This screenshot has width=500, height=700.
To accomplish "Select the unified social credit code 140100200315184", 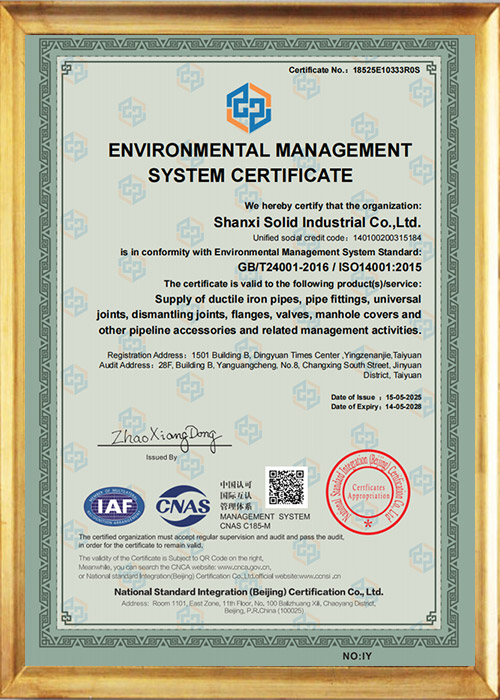I will pos(385,238).
